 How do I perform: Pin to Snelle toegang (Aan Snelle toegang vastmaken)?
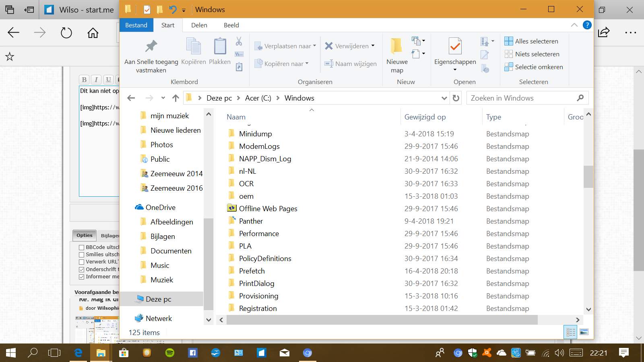[151, 56]
